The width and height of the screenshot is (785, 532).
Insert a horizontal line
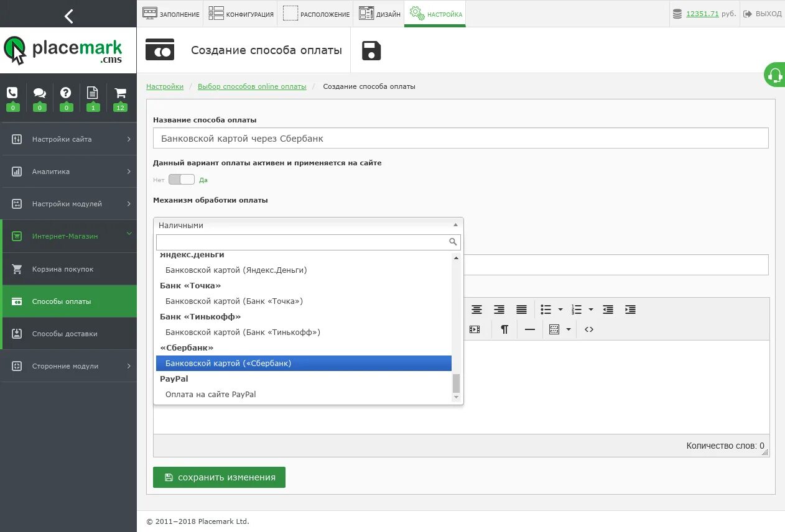(530, 329)
